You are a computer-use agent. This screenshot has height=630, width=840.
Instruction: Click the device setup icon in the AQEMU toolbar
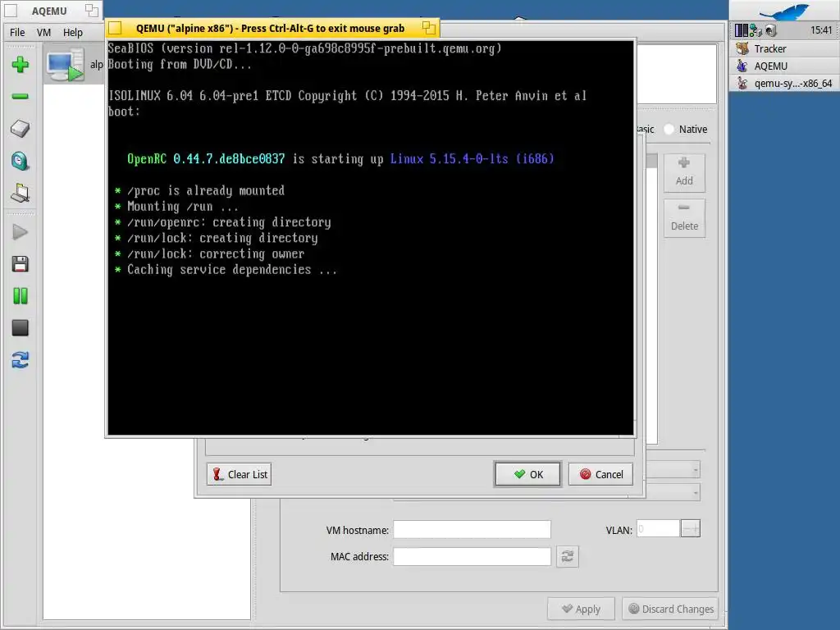click(x=21, y=193)
